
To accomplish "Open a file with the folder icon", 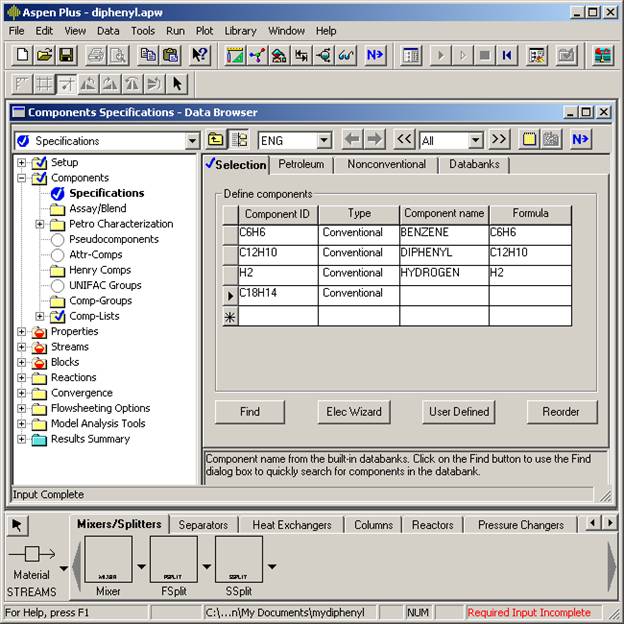I will click(x=44, y=55).
